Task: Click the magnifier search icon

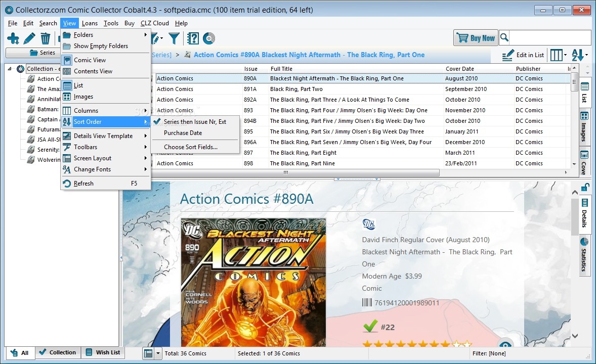Action: pyautogui.click(x=504, y=37)
